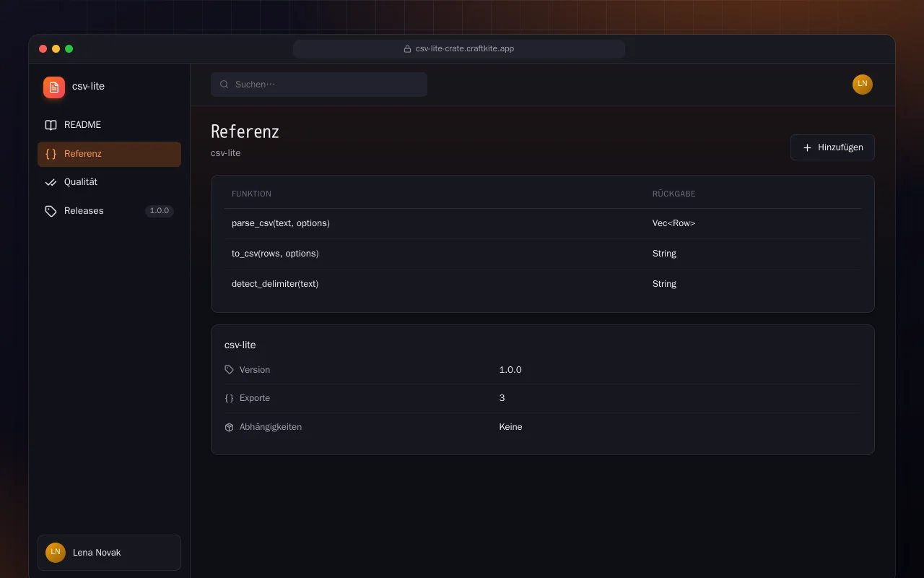Select the detect_delimiter(text) row
The image size is (924, 578).
coord(543,284)
